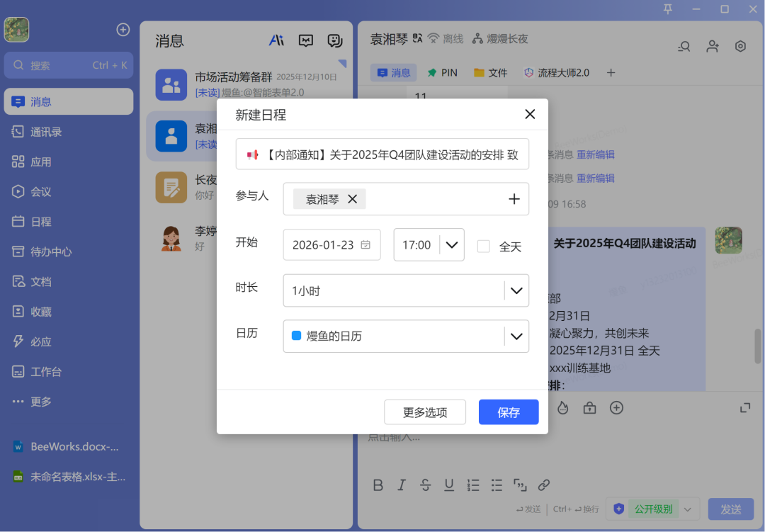The height and width of the screenshot is (532, 765).
Task: Open the 文件 files tab
Action: click(x=490, y=72)
